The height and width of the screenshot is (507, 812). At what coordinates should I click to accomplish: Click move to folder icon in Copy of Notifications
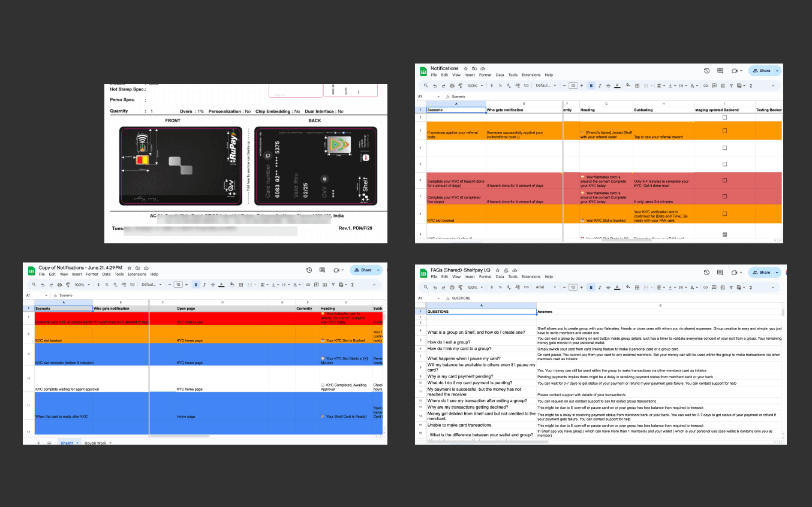pyautogui.click(x=138, y=268)
